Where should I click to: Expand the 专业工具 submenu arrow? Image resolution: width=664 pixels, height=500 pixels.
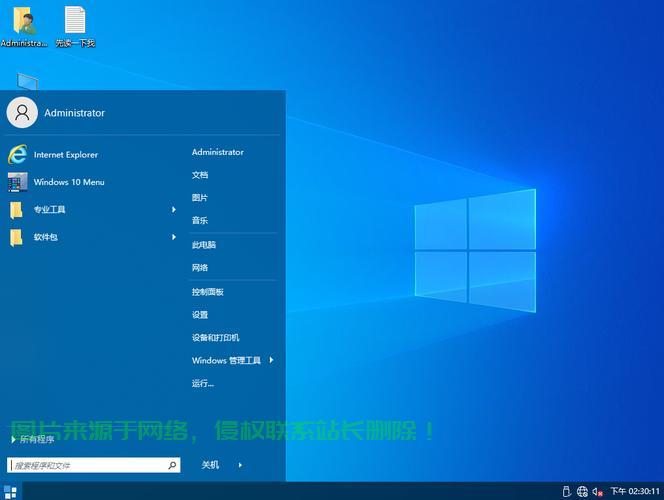click(x=174, y=210)
